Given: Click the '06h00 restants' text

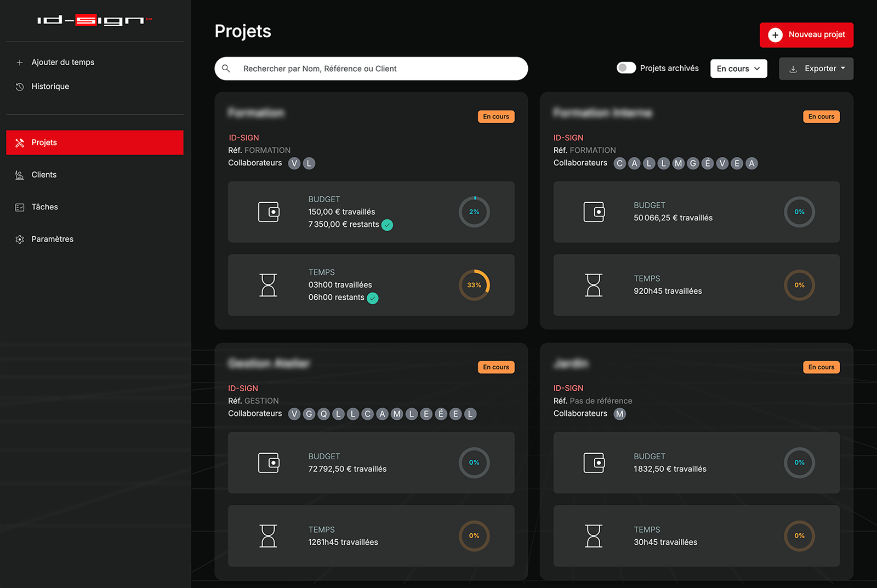Looking at the screenshot, I should (x=336, y=298).
